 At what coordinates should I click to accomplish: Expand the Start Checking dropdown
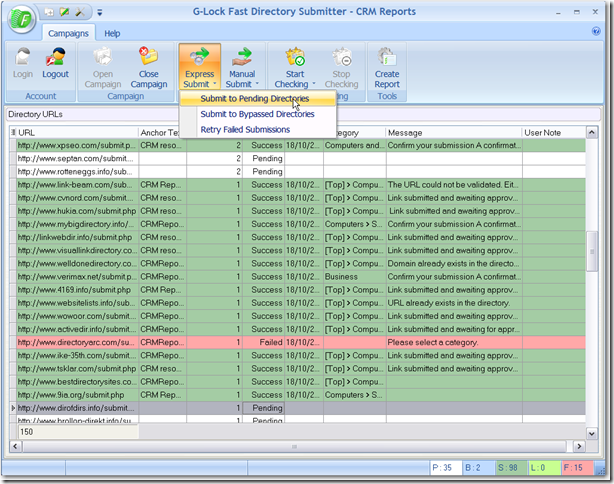[x=294, y=84]
